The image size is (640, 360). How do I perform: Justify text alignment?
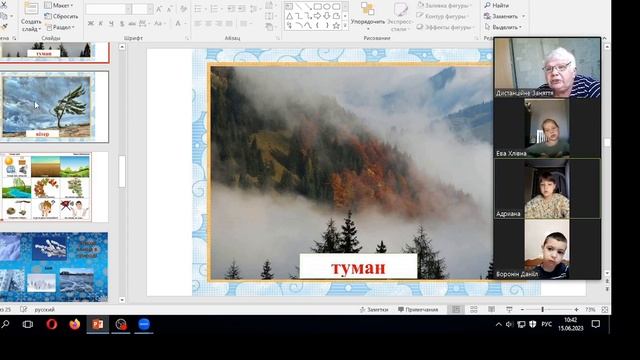229,24
